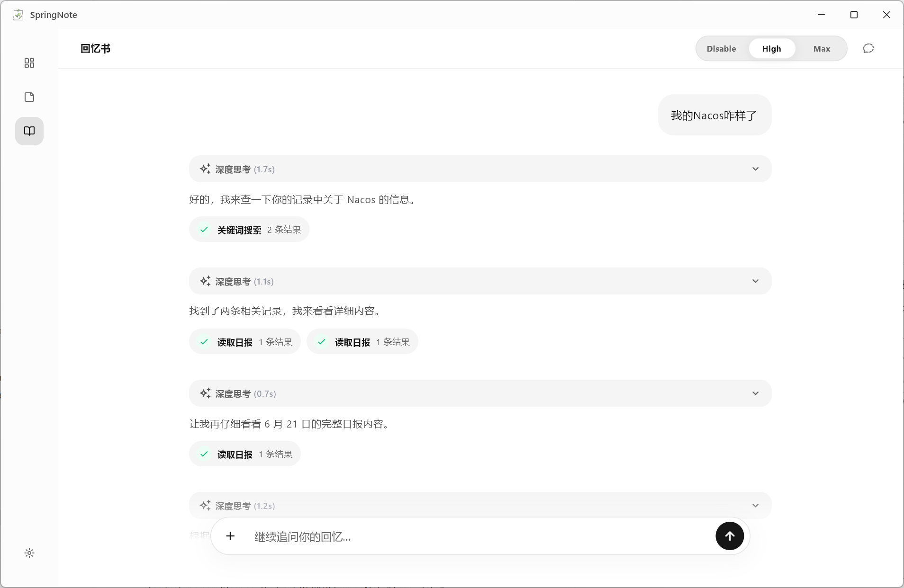Set thinking level to Disable
The height and width of the screenshot is (588, 904).
point(722,49)
